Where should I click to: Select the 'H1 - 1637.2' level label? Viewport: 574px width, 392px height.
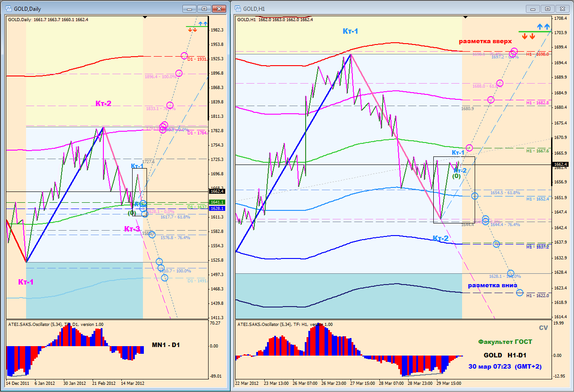click(x=538, y=247)
